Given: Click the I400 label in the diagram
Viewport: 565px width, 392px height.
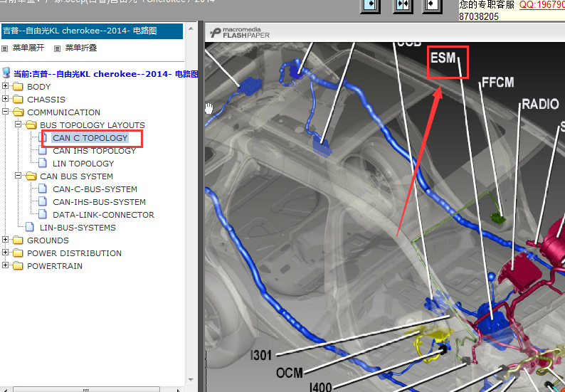Looking at the screenshot, I should [321, 387].
